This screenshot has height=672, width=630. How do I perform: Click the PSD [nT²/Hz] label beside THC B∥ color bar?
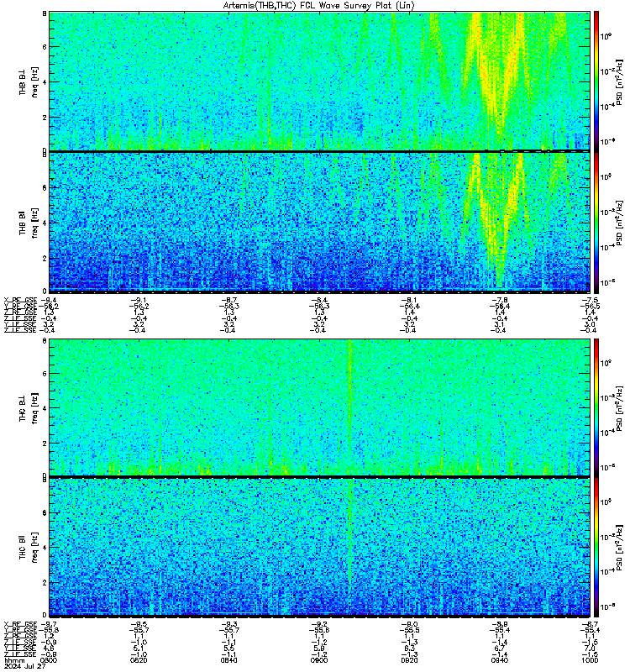point(620,547)
